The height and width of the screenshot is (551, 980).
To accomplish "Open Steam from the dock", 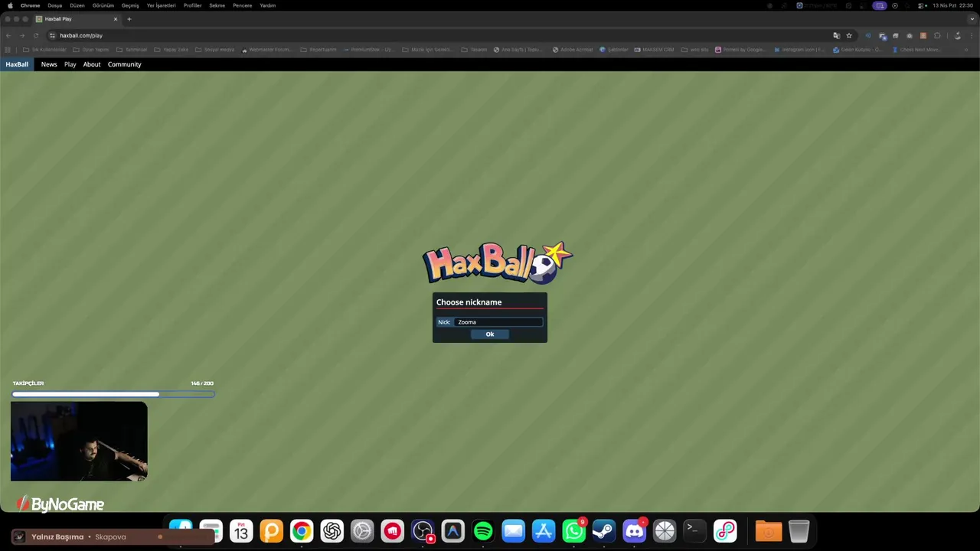I will click(x=604, y=531).
